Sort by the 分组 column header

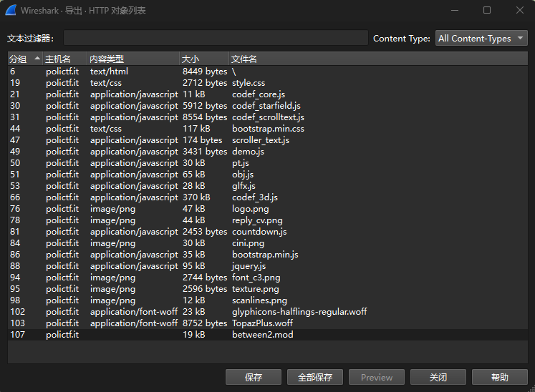(x=25, y=59)
